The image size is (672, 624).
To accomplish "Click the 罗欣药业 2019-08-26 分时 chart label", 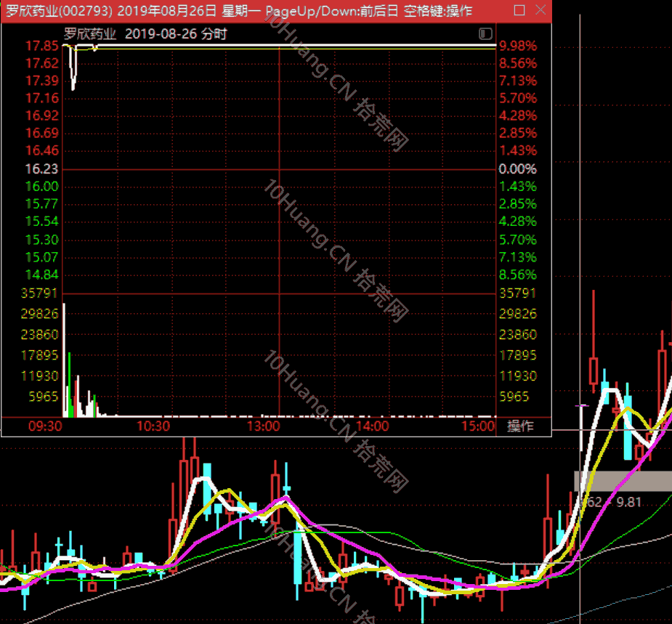I will [x=145, y=34].
